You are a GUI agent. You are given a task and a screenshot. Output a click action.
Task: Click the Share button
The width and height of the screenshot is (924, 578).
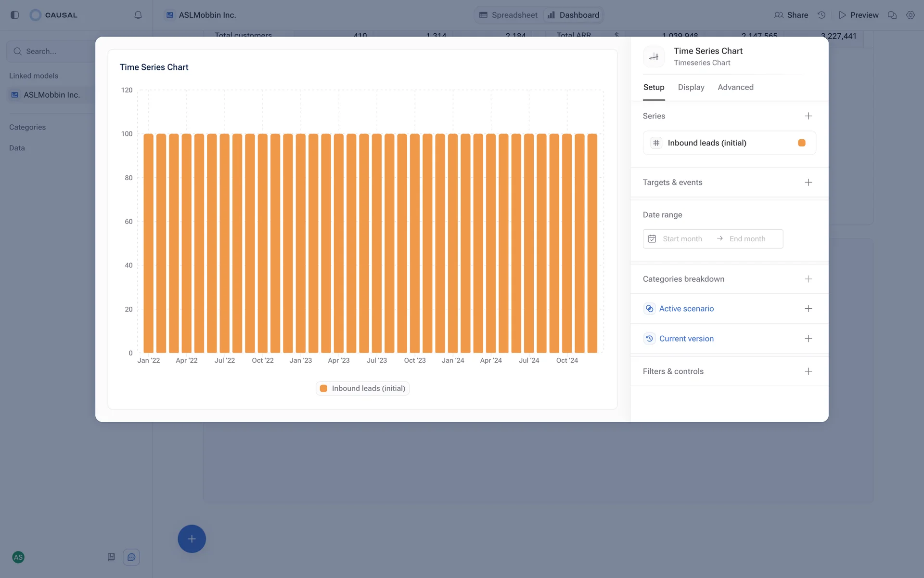pos(791,15)
